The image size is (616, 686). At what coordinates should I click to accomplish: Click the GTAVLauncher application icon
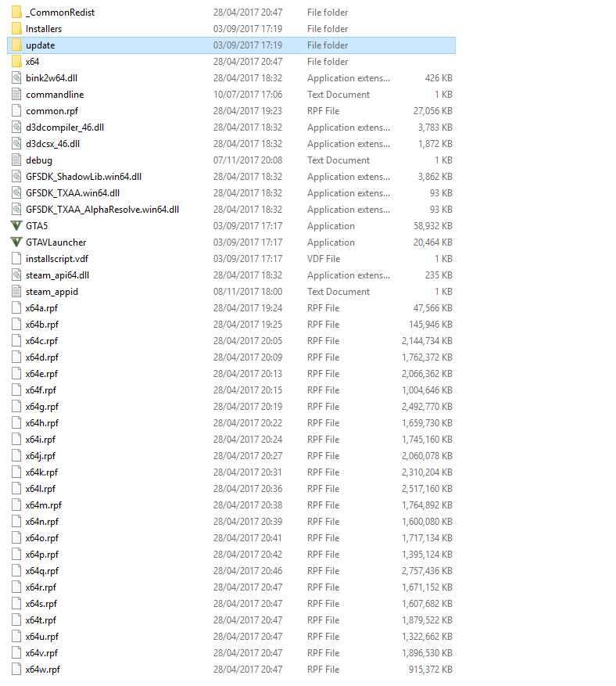pos(16,242)
